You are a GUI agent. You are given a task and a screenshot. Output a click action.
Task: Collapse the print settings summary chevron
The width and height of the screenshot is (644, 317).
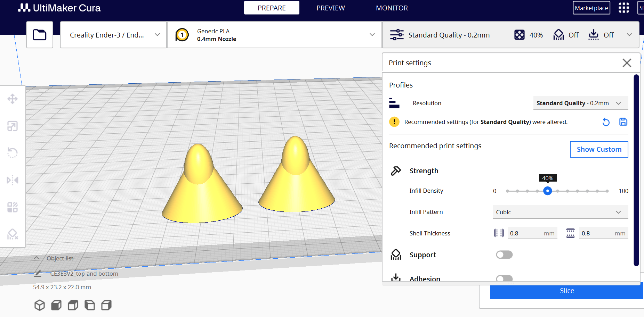pyautogui.click(x=629, y=35)
